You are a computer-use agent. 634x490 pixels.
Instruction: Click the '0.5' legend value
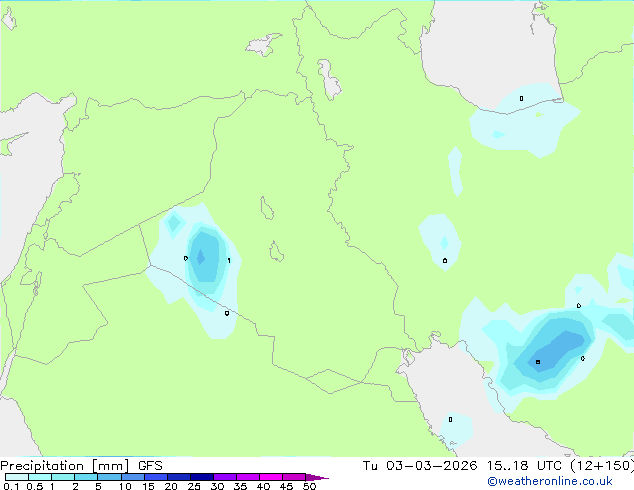click(x=34, y=486)
